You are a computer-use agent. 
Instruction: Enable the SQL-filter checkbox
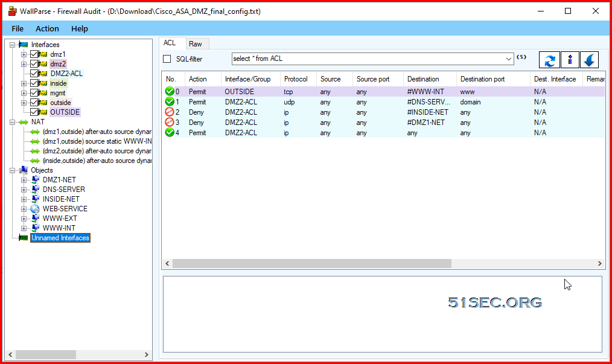(x=167, y=59)
